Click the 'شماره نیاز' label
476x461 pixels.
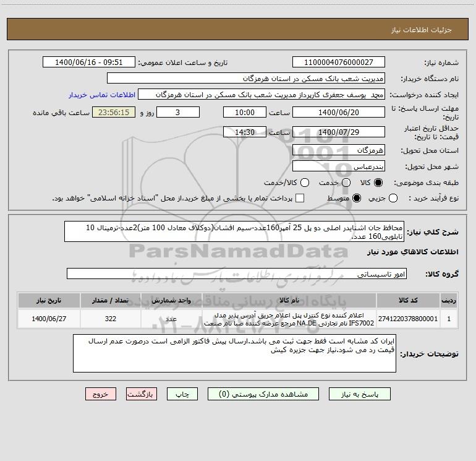point(441,62)
